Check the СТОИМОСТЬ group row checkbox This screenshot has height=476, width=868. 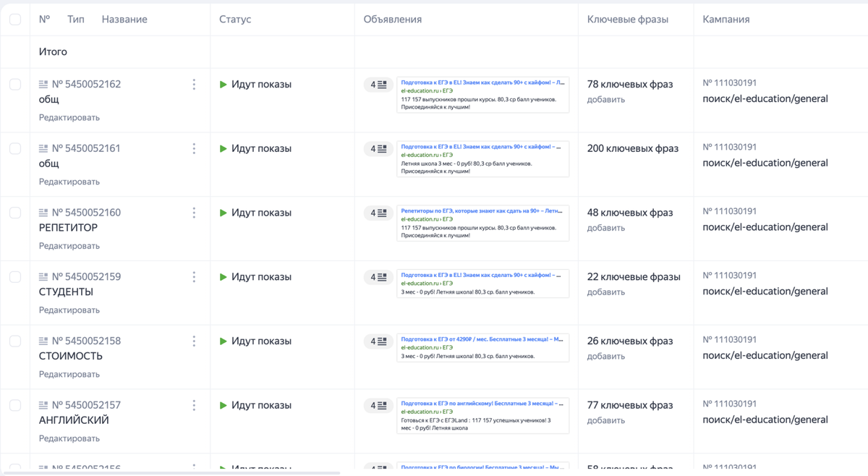(x=15, y=341)
